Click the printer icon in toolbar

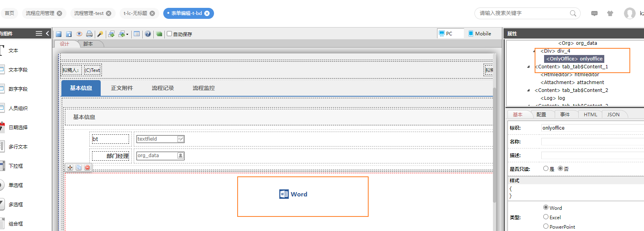[89, 34]
